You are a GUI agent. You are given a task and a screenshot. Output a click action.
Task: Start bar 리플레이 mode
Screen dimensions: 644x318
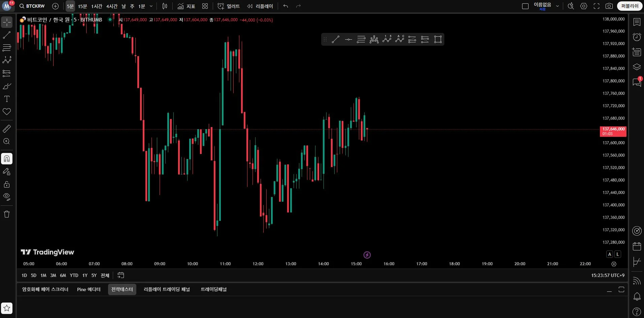260,6
